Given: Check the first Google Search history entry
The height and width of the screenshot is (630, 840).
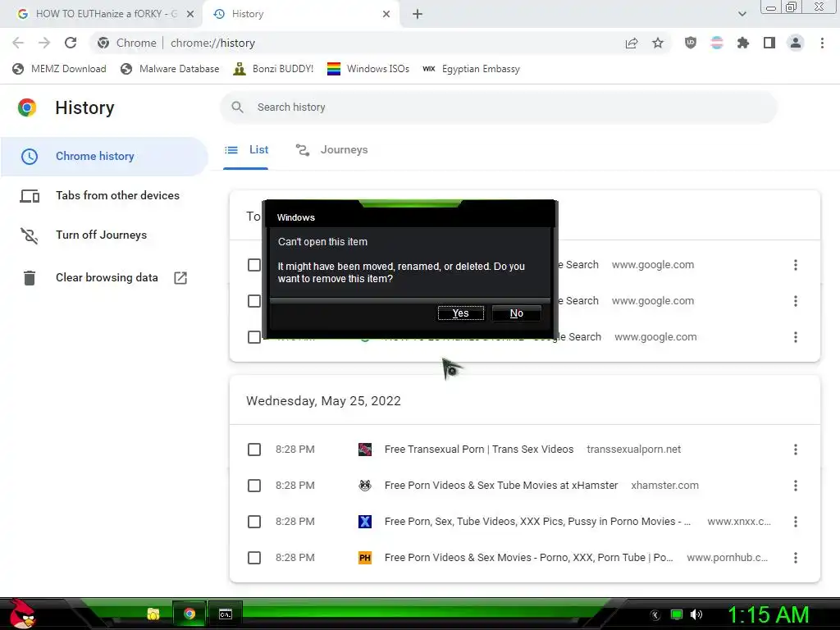Looking at the screenshot, I should [x=254, y=265].
